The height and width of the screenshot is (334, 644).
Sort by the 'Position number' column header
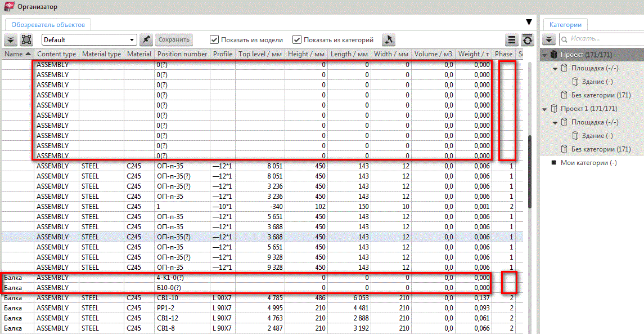coord(182,54)
